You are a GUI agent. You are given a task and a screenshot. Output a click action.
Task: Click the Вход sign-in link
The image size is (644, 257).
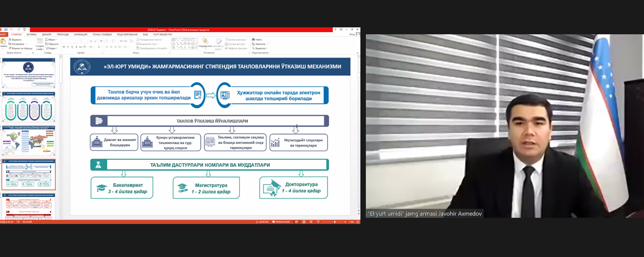[352, 34]
